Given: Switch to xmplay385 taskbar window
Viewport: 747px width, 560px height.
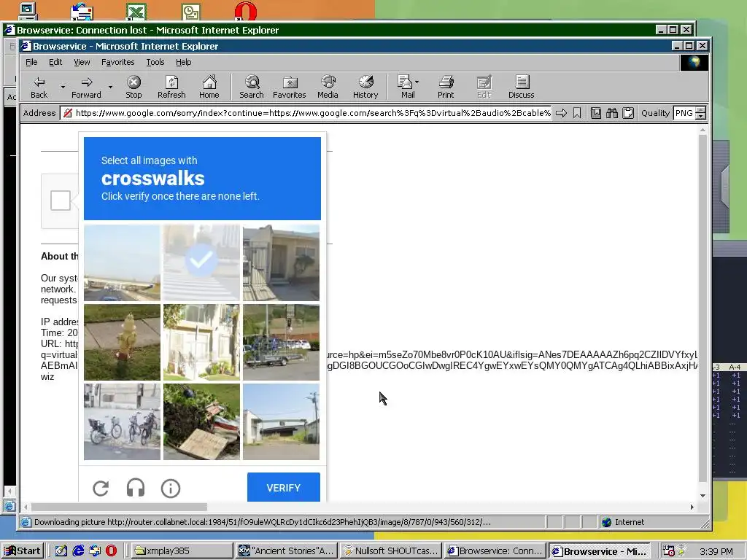Looking at the screenshot, I should 182,551.
